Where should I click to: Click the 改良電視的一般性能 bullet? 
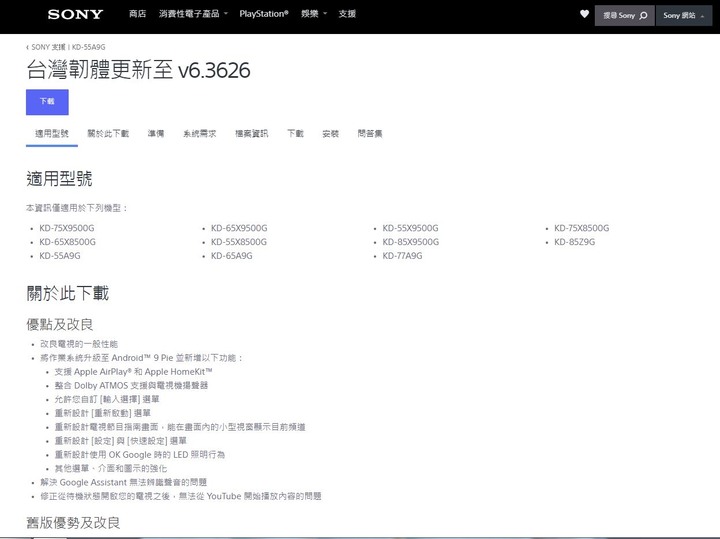point(79,344)
